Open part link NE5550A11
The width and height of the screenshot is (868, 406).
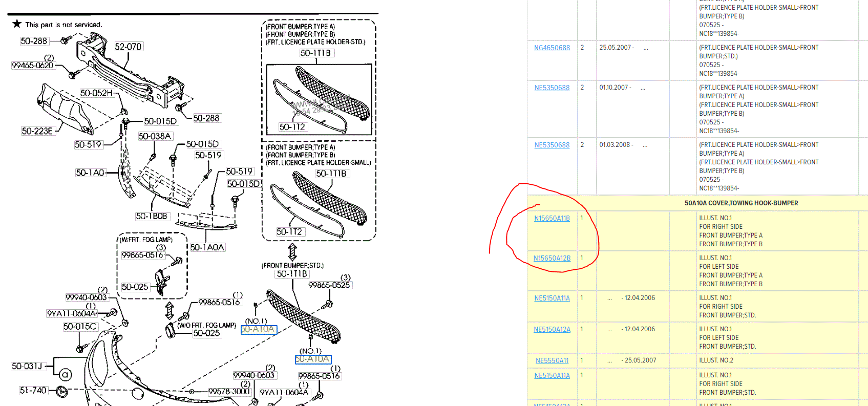pyautogui.click(x=552, y=360)
